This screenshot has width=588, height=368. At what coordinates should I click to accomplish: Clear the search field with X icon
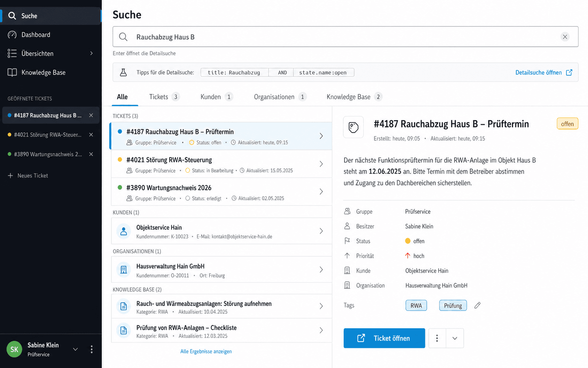tap(565, 37)
